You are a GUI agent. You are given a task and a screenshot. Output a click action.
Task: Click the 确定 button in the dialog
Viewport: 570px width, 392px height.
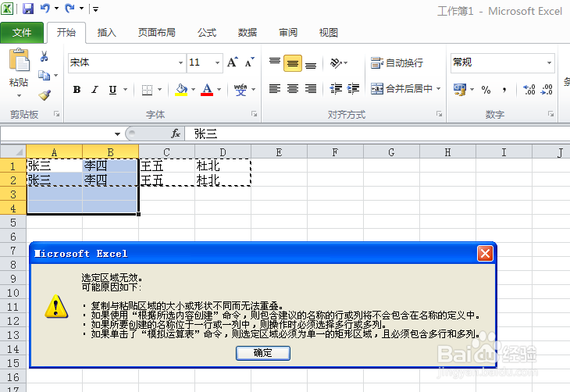coord(263,353)
